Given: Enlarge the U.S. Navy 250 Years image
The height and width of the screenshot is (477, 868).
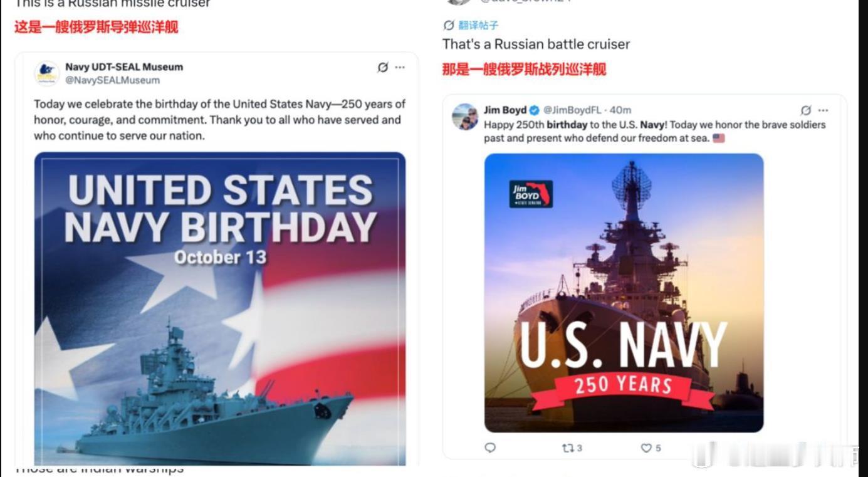Looking at the screenshot, I should pyautogui.click(x=624, y=293).
